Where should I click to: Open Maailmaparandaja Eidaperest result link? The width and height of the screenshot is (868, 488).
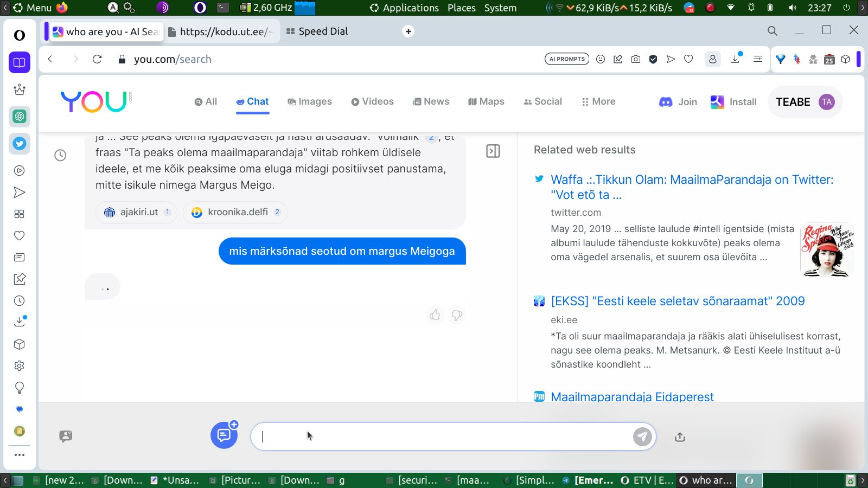click(632, 397)
